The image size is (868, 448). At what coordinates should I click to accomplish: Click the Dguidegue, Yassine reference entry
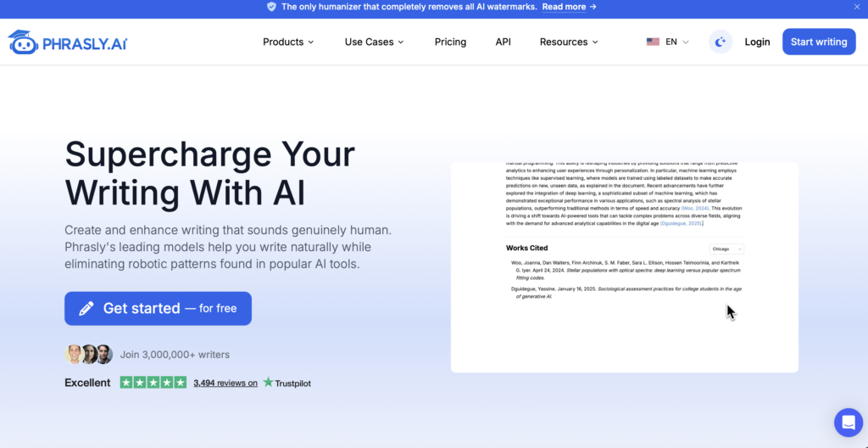626,293
